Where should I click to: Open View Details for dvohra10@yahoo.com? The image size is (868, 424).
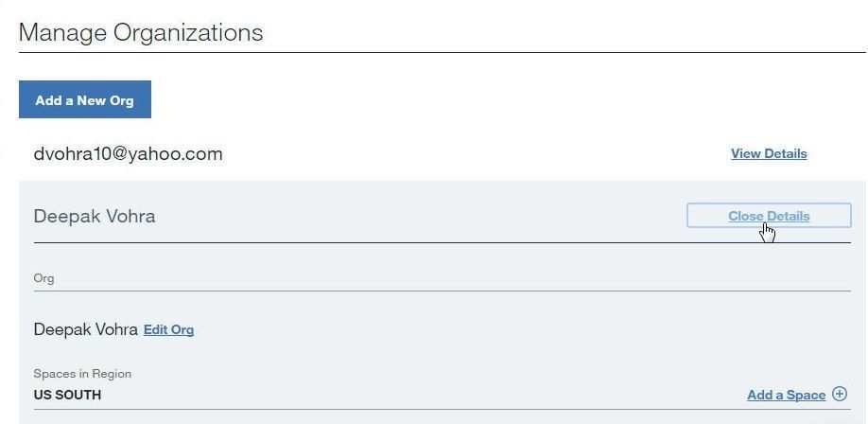pyautogui.click(x=769, y=153)
